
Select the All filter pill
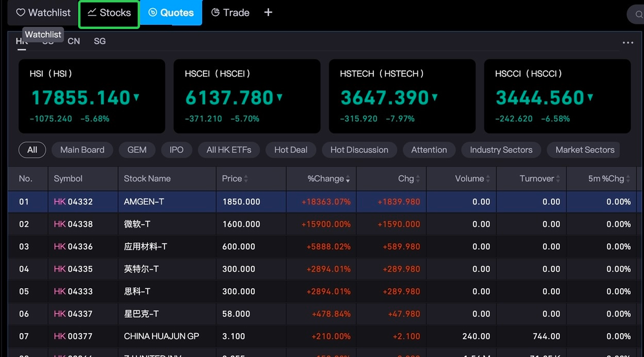(32, 150)
